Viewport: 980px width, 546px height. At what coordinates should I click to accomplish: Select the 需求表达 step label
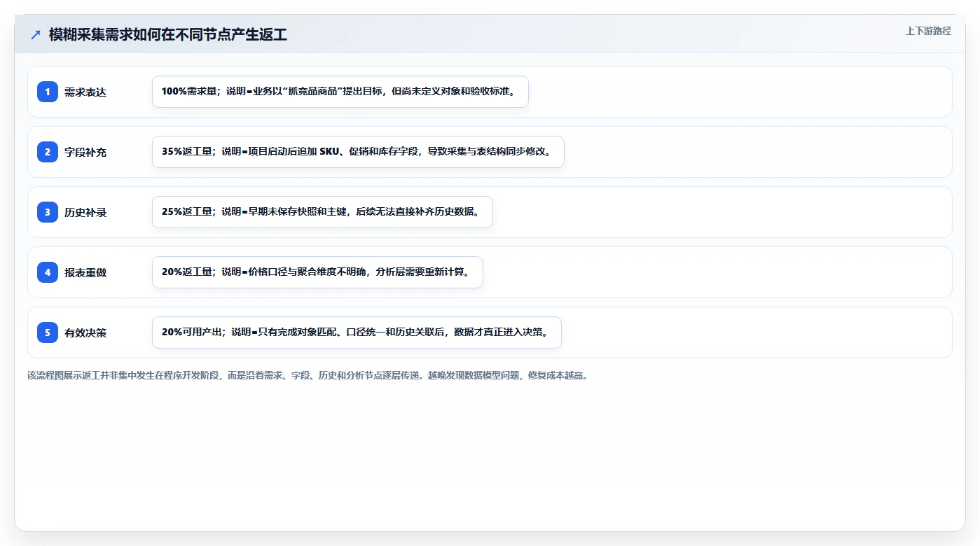point(85,92)
